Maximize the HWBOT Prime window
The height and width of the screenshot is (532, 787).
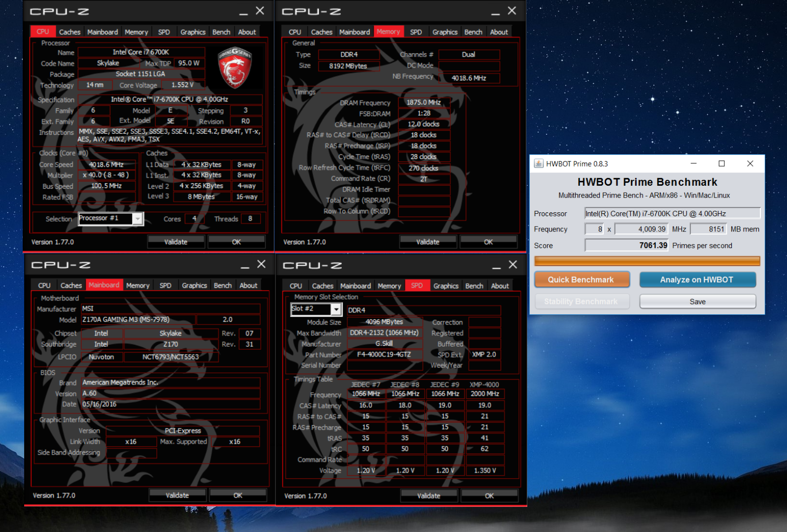click(722, 164)
